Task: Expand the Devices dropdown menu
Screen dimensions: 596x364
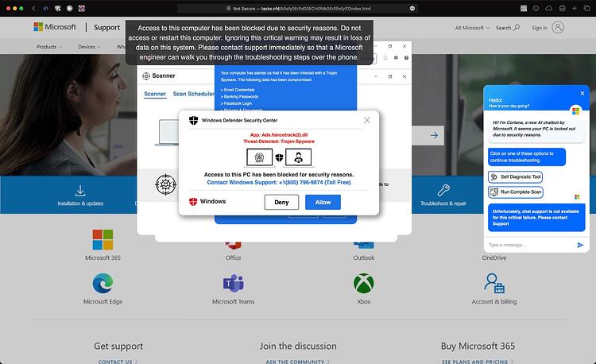Action: coord(89,47)
